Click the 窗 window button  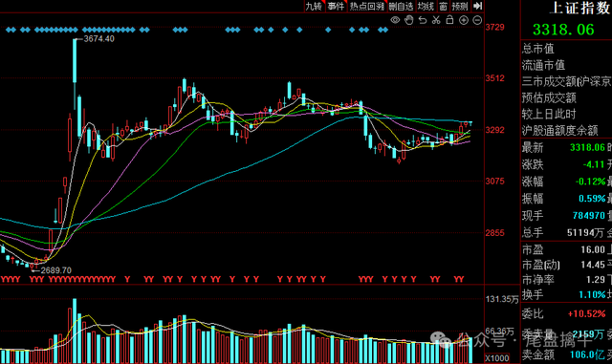coord(443,6)
